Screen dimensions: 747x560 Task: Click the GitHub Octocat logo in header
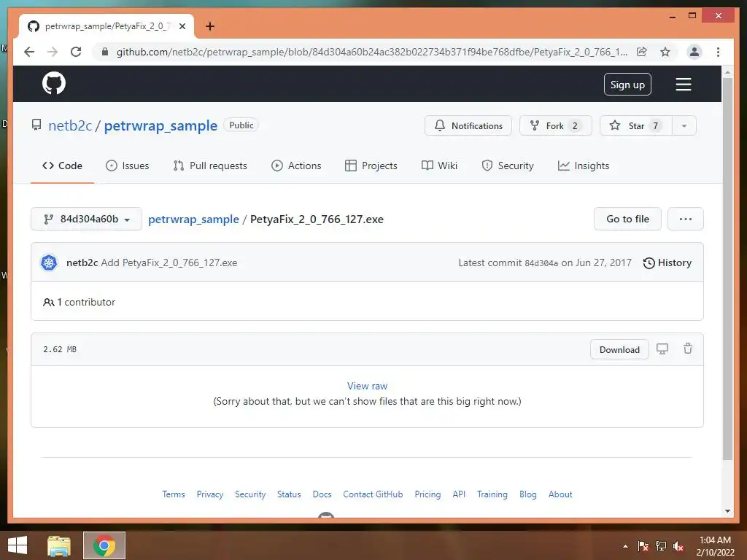point(54,84)
